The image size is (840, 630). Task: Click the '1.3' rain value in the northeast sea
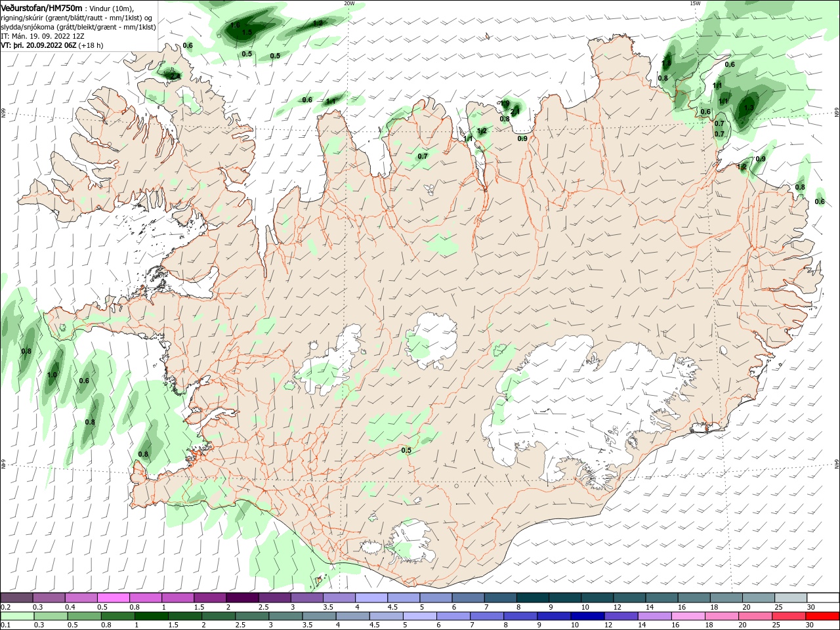pos(749,108)
